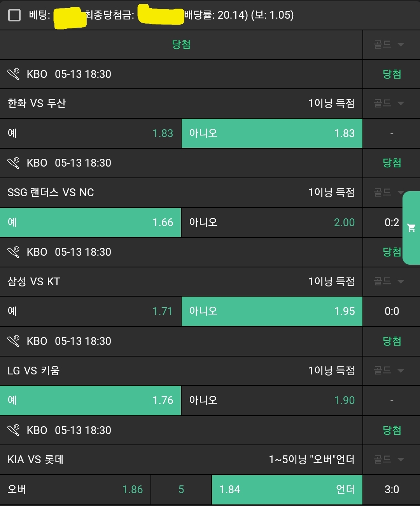Select 예 1.66 for SSG 랜더스 VS NC
Viewport: 420px width, 506px height.
(90, 222)
